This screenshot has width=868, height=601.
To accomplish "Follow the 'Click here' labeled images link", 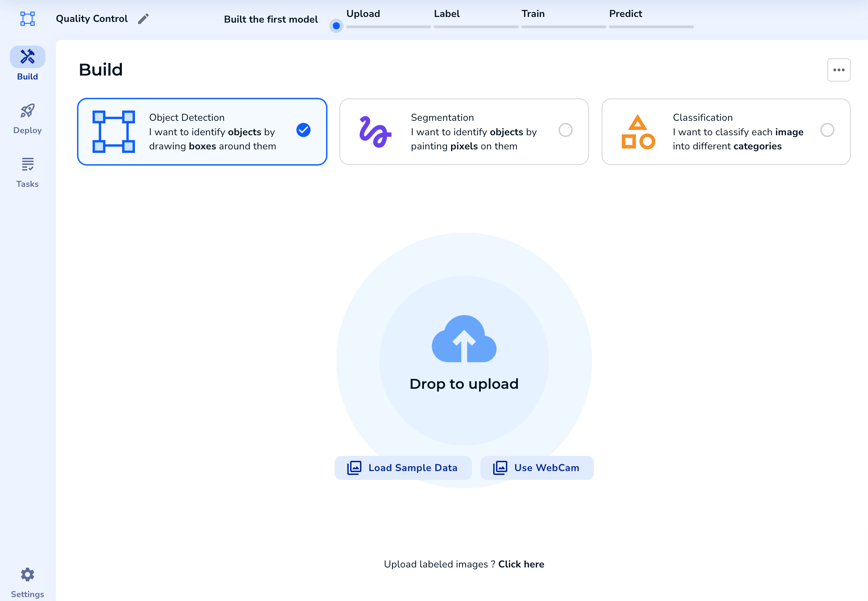I will [x=521, y=564].
